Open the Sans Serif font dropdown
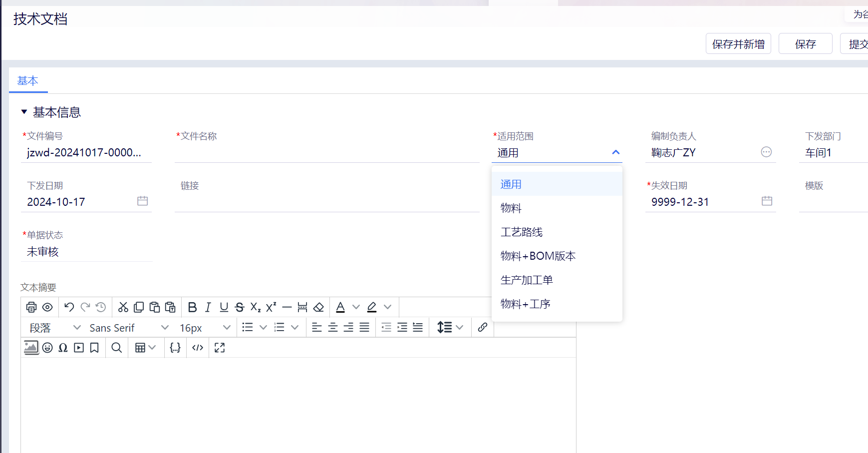 pyautogui.click(x=129, y=328)
